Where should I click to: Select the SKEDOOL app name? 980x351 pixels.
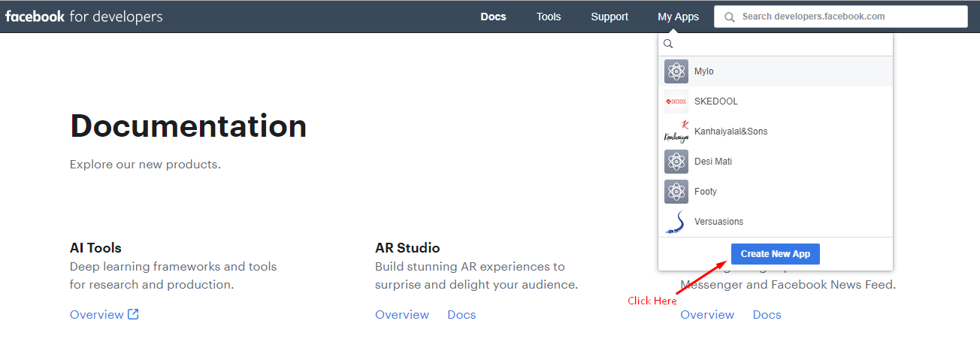tap(716, 101)
